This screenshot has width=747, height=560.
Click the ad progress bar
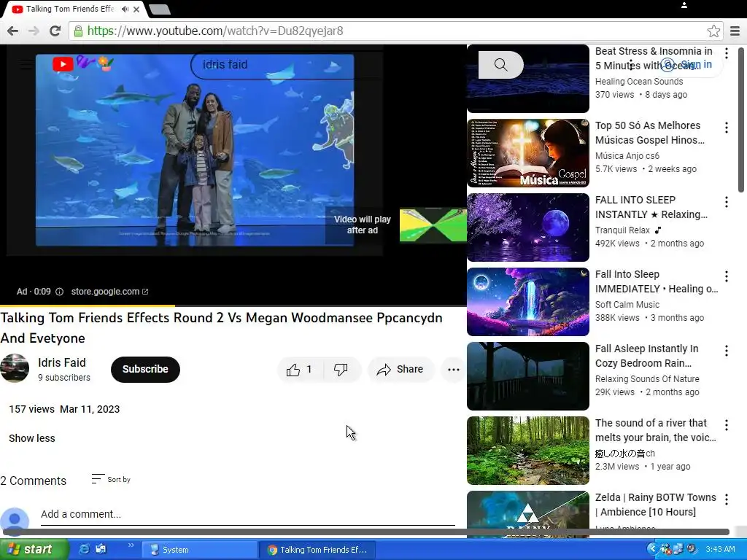click(x=233, y=306)
